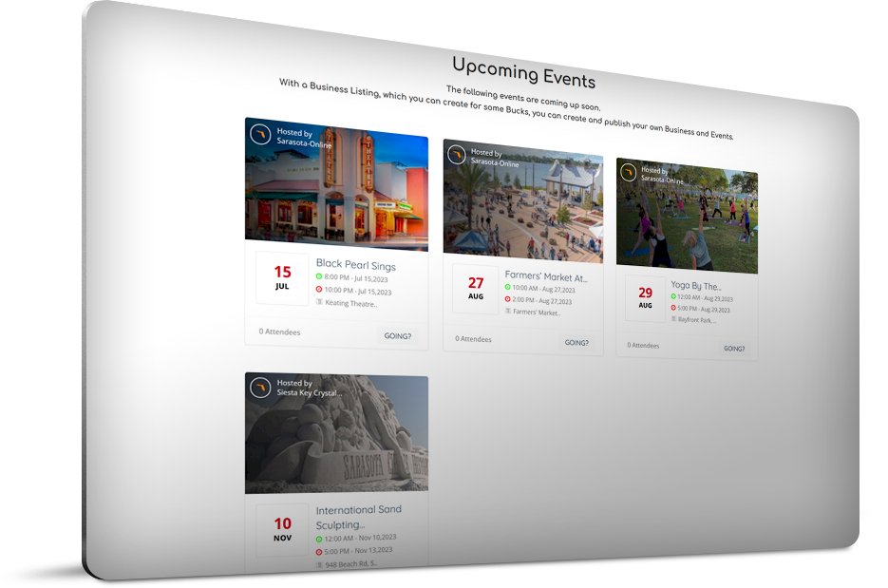Click green start-time icon on Farmers' Market event
Screen dimensions: 888x588
(x=508, y=287)
